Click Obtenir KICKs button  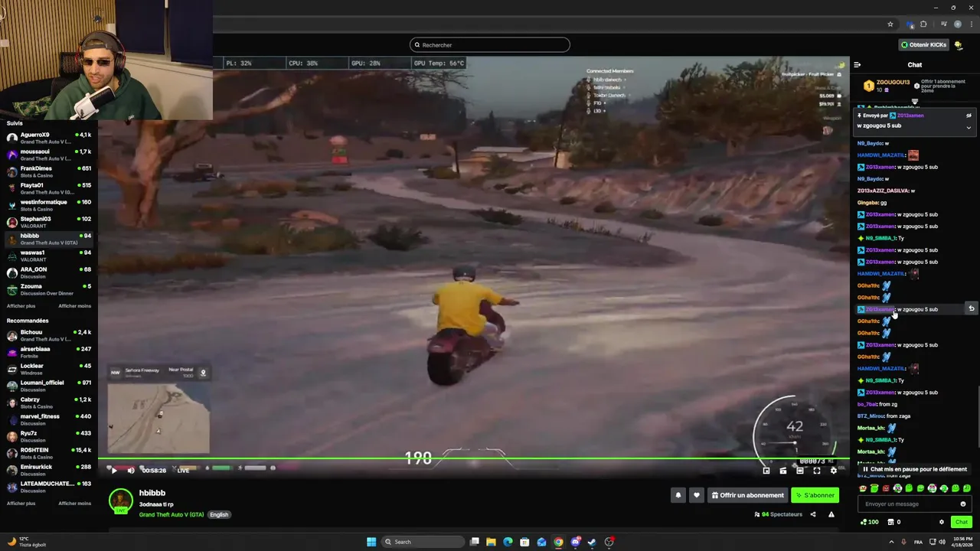923,44
